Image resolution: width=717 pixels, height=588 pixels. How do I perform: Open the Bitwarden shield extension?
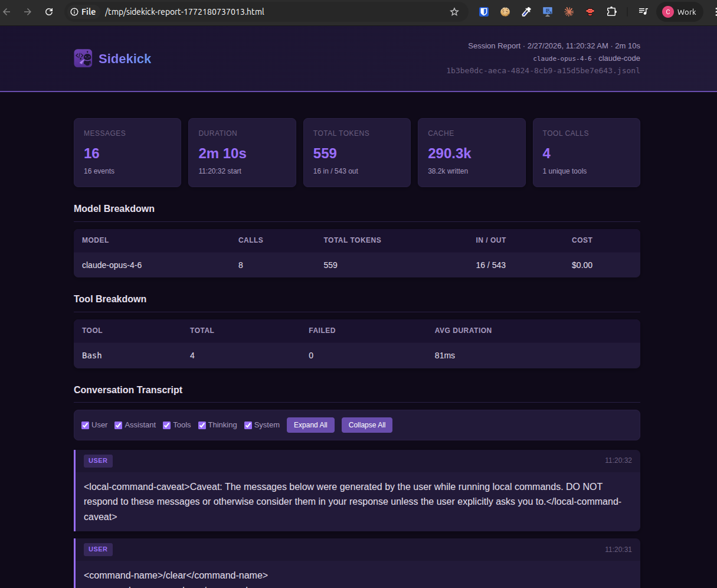[x=484, y=12]
